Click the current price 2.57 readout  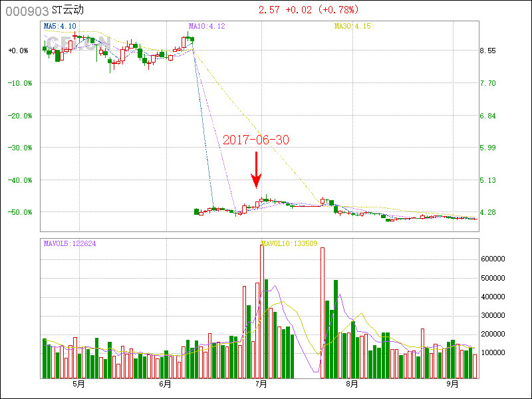click(x=269, y=10)
